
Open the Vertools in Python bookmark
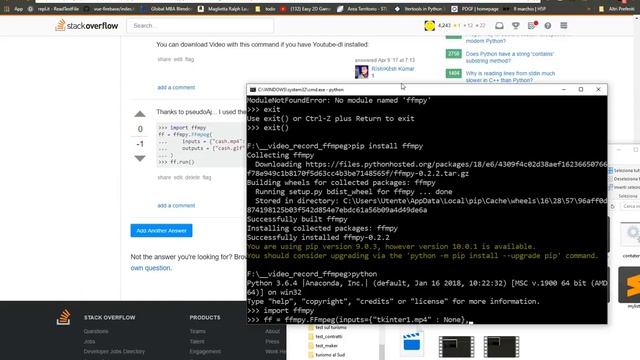click(x=419, y=9)
